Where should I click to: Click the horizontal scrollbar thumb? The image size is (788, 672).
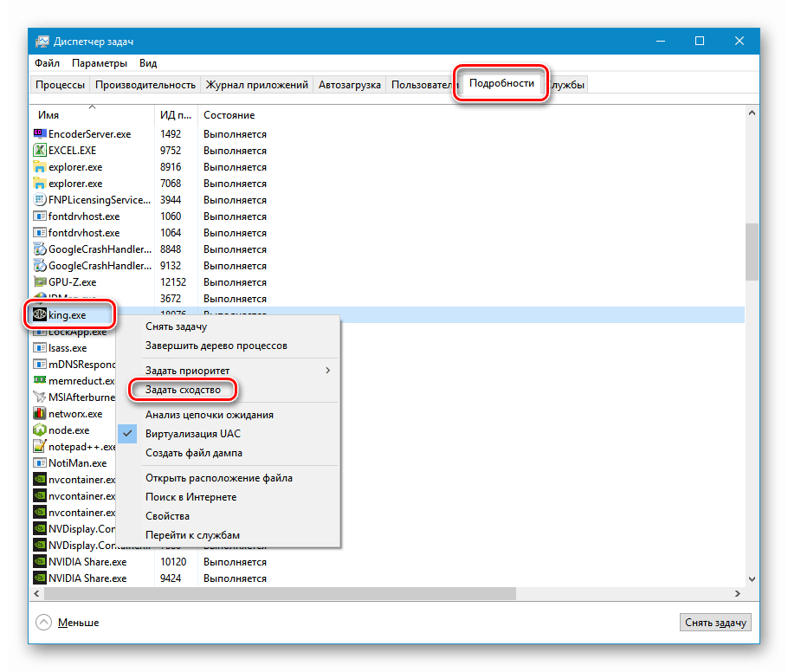coord(280,593)
